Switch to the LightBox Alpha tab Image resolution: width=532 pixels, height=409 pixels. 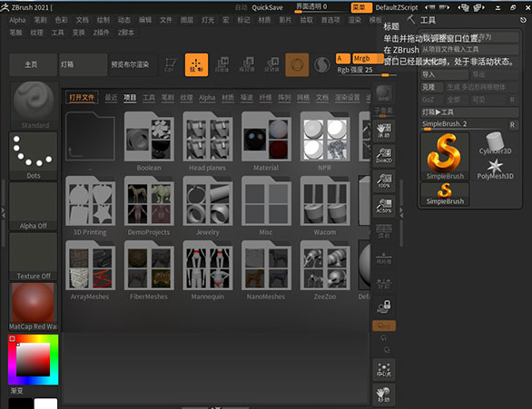point(207,98)
